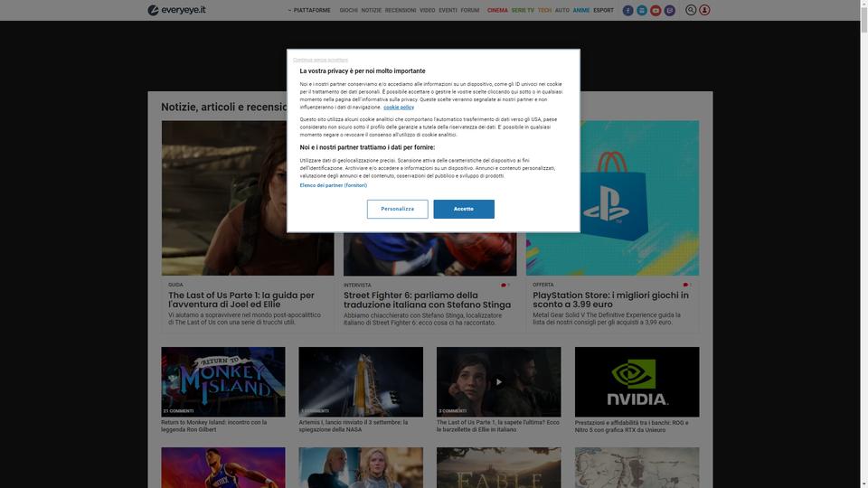868x488 pixels.
Task: Click the Accetto button
Action: 464,209
